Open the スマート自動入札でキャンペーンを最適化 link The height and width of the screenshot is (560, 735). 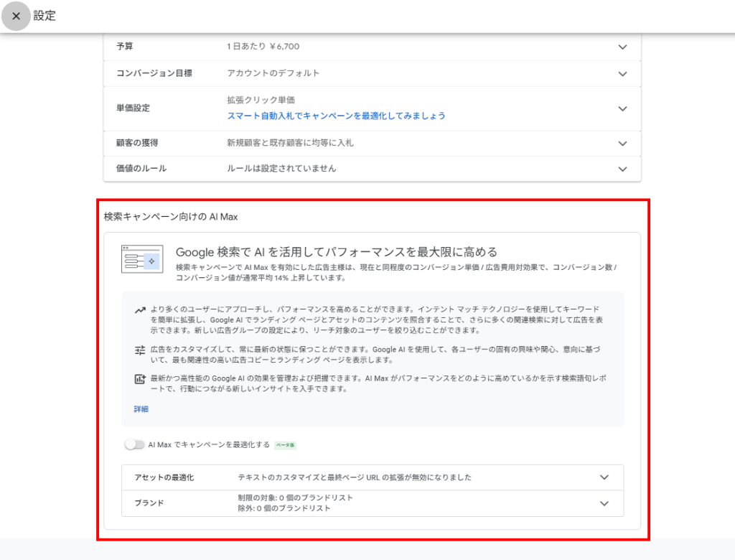tap(336, 116)
